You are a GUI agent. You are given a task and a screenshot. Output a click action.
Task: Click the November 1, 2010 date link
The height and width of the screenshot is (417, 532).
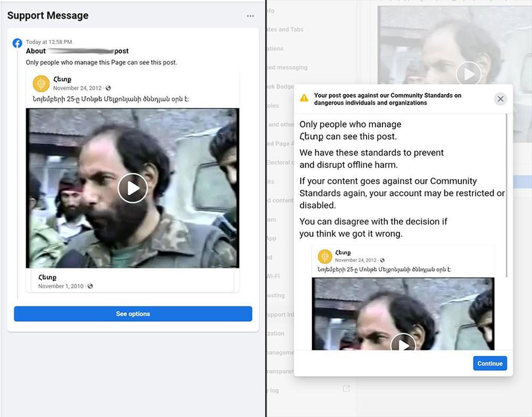[61, 286]
